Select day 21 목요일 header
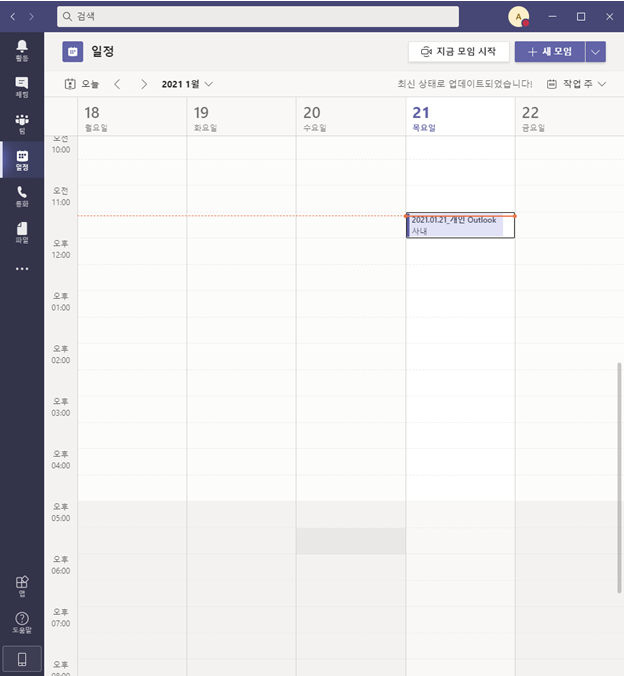The image size is (624, 676). (461, 117)
